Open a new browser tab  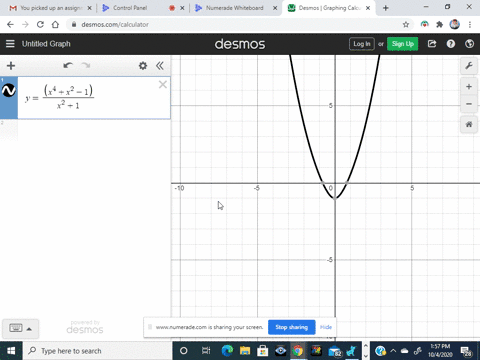pyautogui.click(x=386, y=8)
